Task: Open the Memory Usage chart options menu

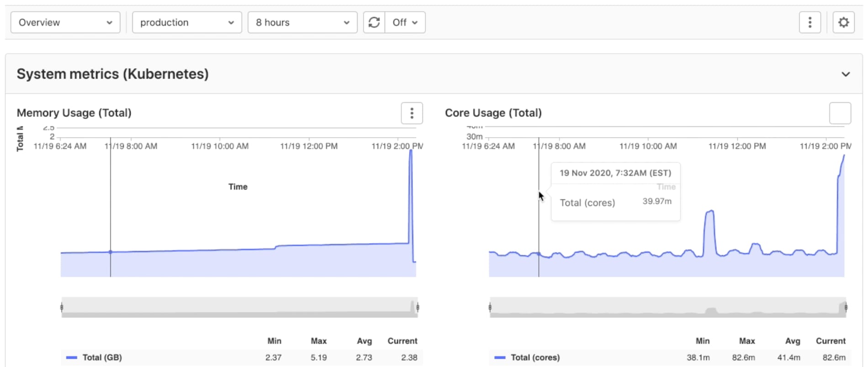Action: [x=412, y=113]
